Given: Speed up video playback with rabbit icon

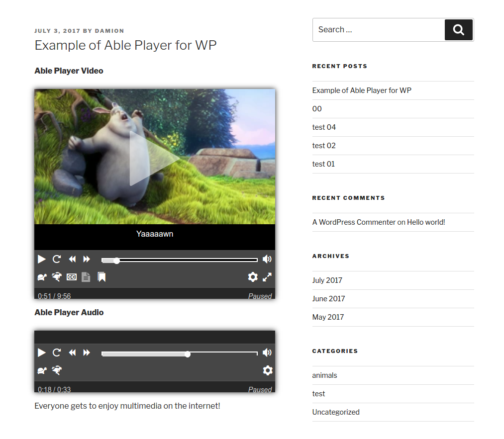Looking at the screenshot, I should [x=57, y=277].
